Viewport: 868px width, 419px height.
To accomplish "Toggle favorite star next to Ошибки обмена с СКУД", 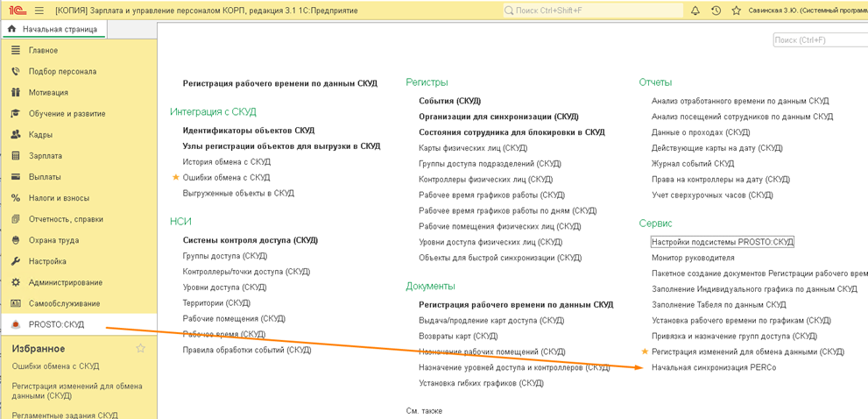I will (x=176, y=177).
